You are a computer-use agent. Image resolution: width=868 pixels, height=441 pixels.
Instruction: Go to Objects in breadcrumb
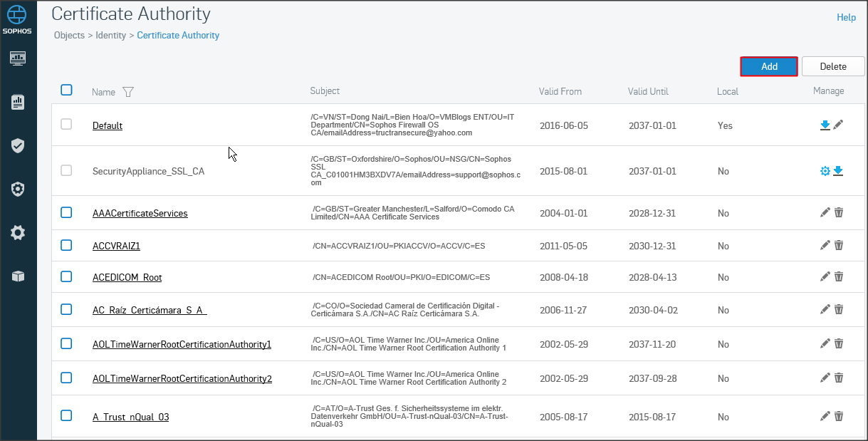coord(69,35)
